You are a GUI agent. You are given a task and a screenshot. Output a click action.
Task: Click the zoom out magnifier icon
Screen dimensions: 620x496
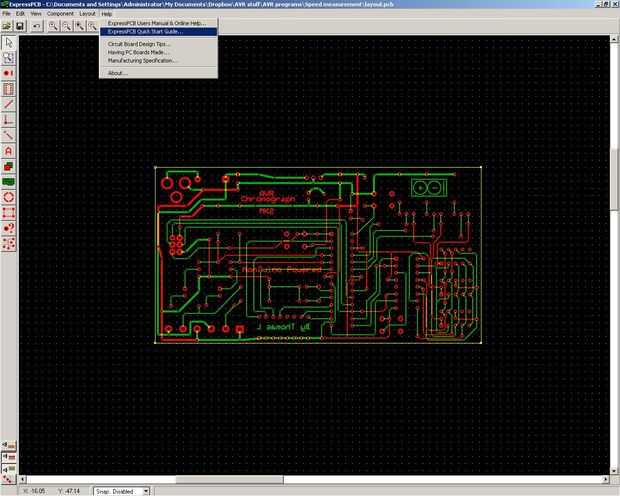(67, 27)
